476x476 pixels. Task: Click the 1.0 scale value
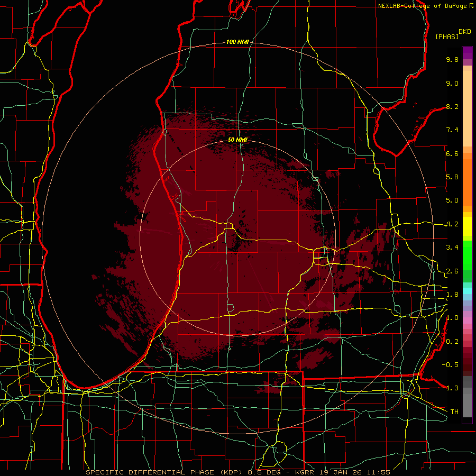[x=452, y=318]
